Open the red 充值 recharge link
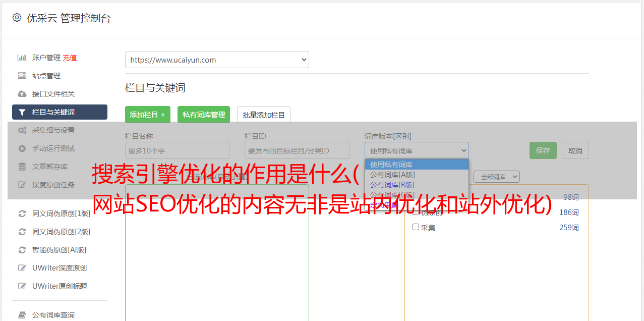644x321 pixels. coord(70,58)
